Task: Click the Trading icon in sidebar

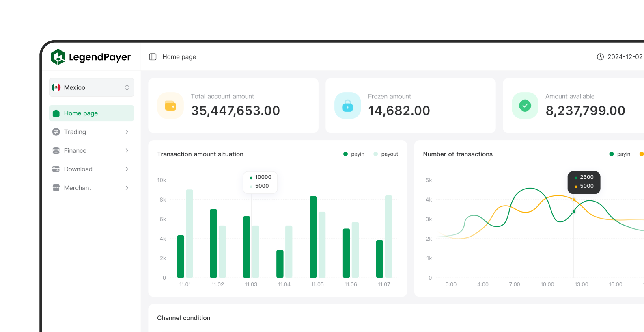Action: coord(56,132)
